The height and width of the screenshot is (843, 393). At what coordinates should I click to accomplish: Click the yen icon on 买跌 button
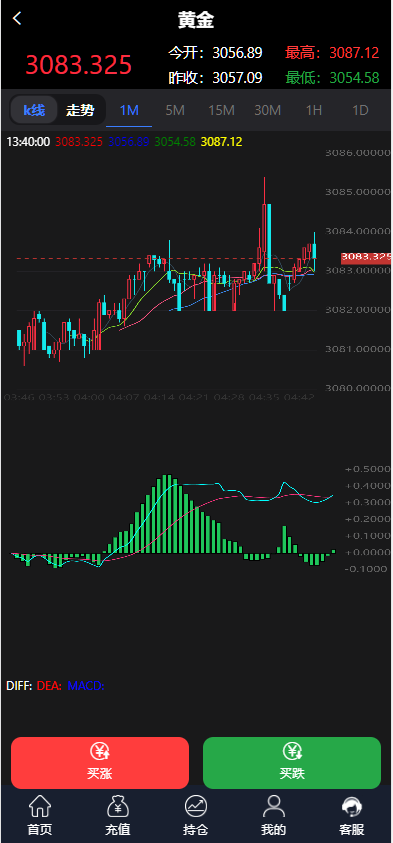[x=292, y=752]
